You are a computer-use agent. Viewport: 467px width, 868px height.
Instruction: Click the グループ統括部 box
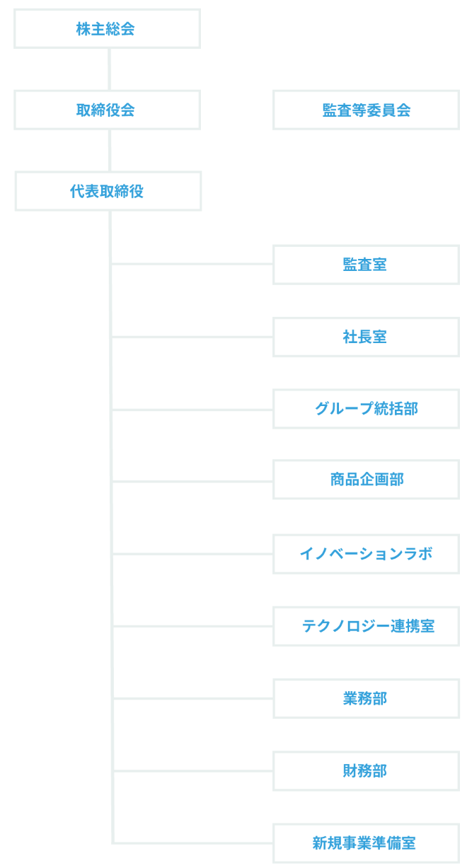367,409
